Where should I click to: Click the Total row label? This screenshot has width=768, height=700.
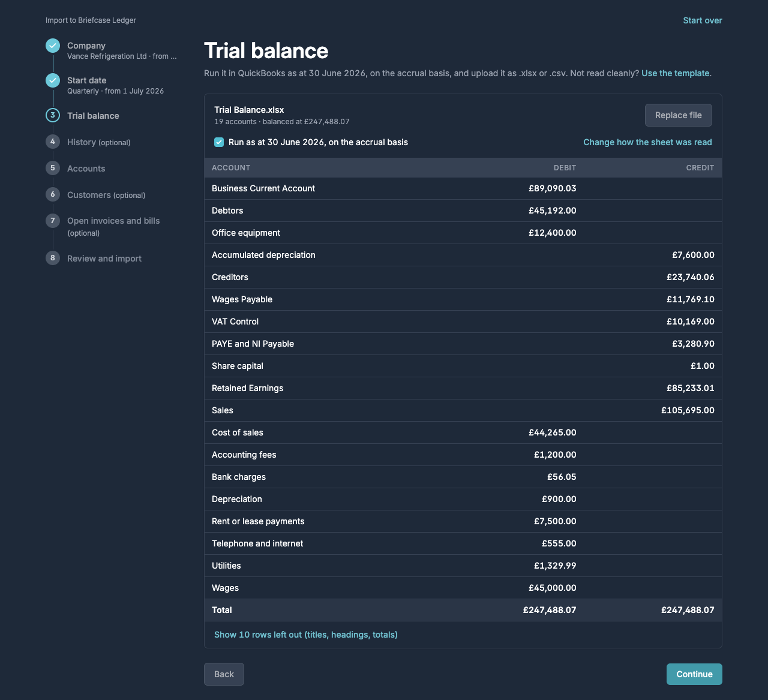(222, 610)
